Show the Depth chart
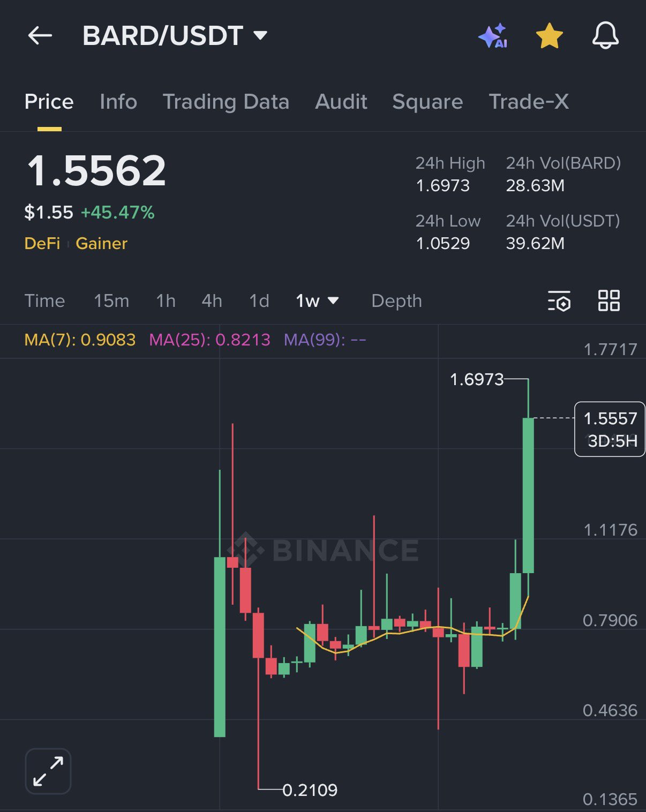 pos(396,301)
